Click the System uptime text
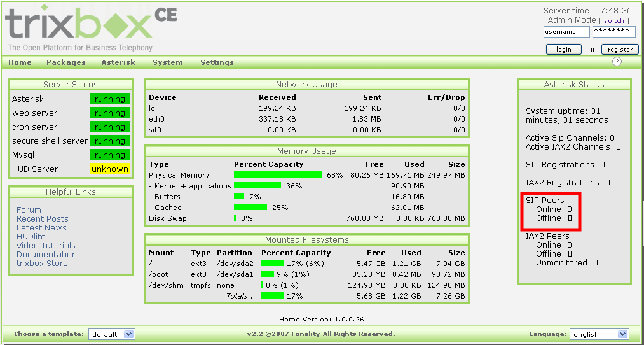The height and width of the screenshot is (345, 644). pyautogui.click(x=567, y=116)
